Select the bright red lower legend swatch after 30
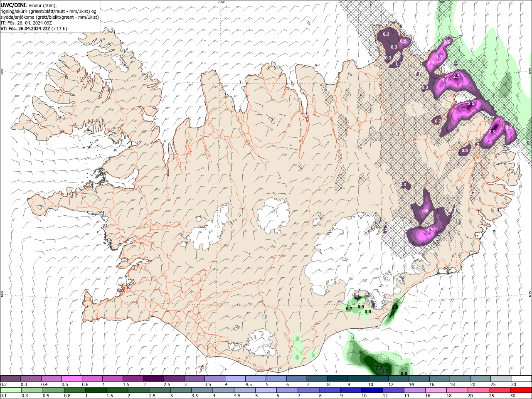Viewport: 532px width, 399px height. coord(521,390)
